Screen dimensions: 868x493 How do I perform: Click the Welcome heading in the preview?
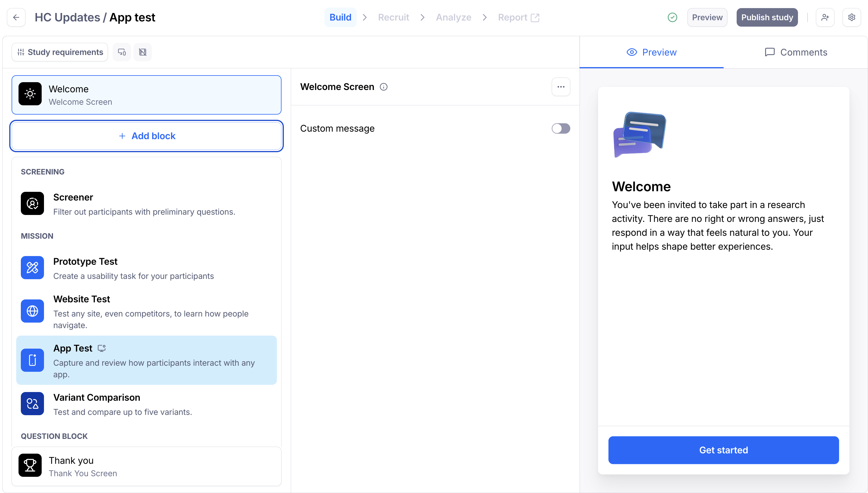click(x=641, y=187)
